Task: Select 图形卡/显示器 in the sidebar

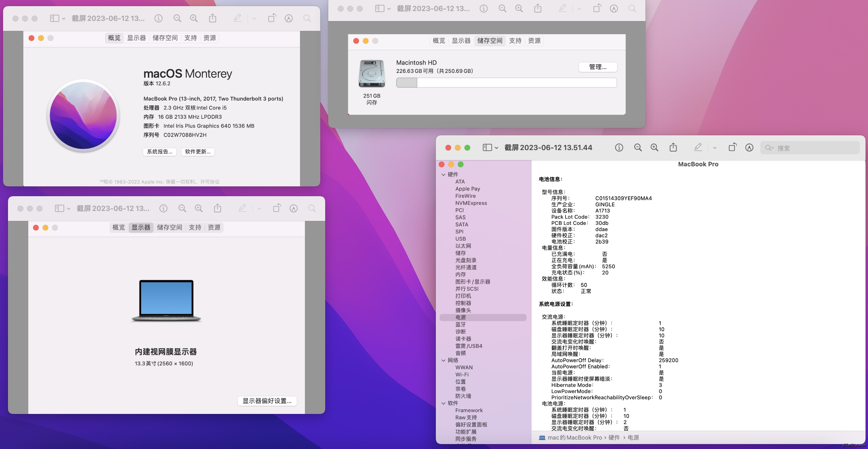Action: tap(473, 282)
